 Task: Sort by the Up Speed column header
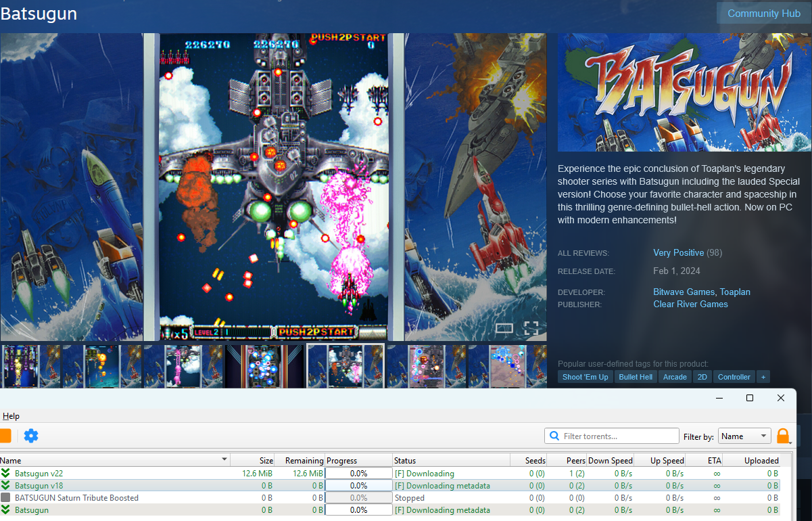(660, 461)
